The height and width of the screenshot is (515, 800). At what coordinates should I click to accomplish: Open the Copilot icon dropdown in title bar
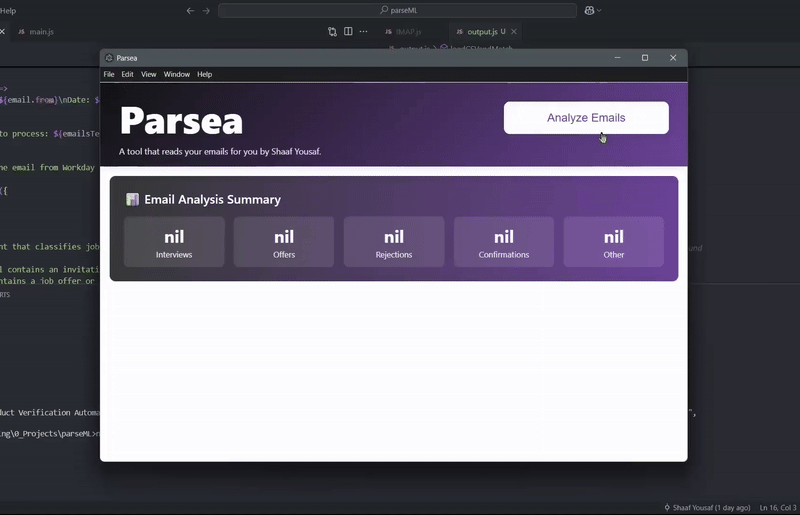coord(593,10)
